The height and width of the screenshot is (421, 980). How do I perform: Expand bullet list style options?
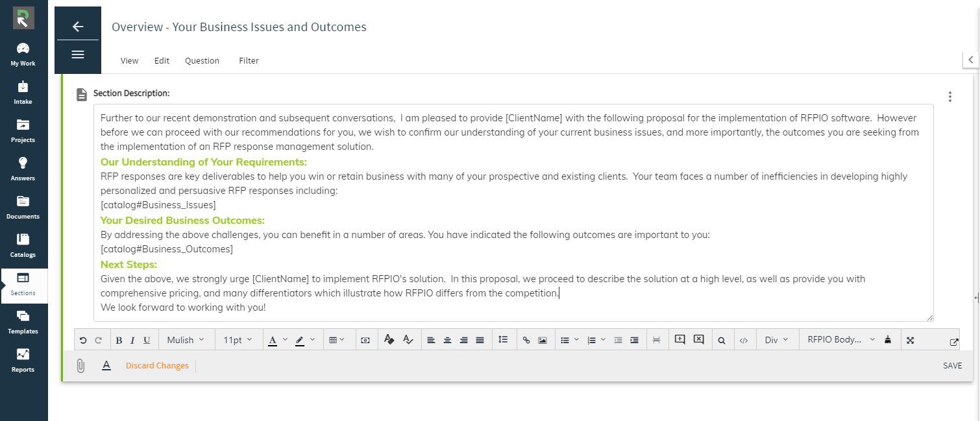(576, 340)
